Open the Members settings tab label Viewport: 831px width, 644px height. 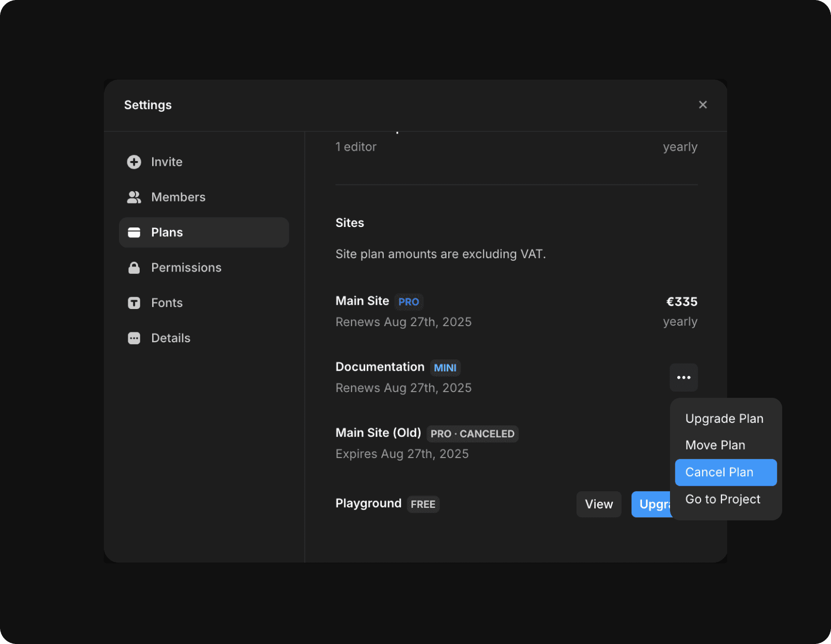178,197
